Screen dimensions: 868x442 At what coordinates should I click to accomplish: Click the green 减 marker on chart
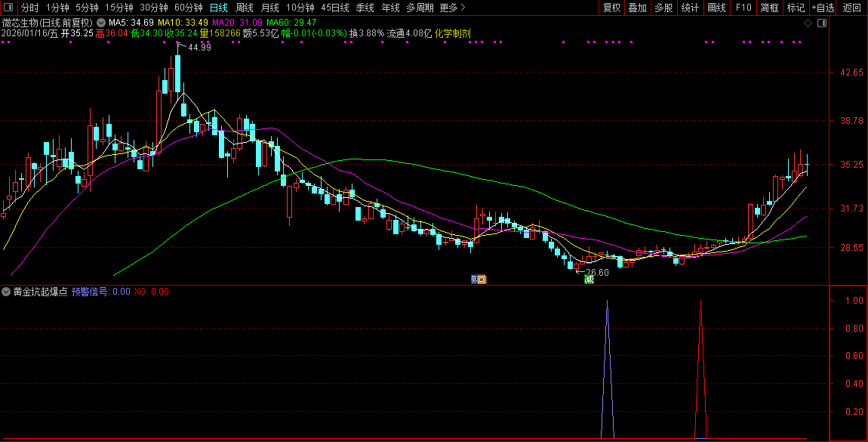(589, 280)
